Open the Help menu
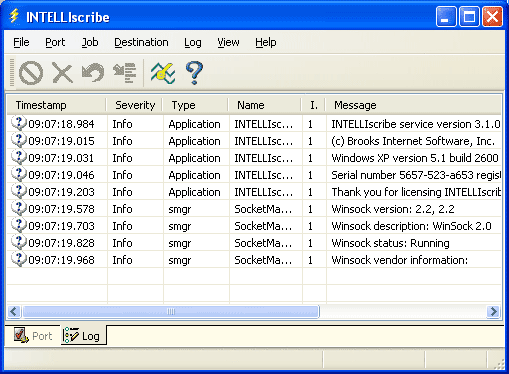The height and width of the screenshot is (374, 509). click(x=266, y=42)
